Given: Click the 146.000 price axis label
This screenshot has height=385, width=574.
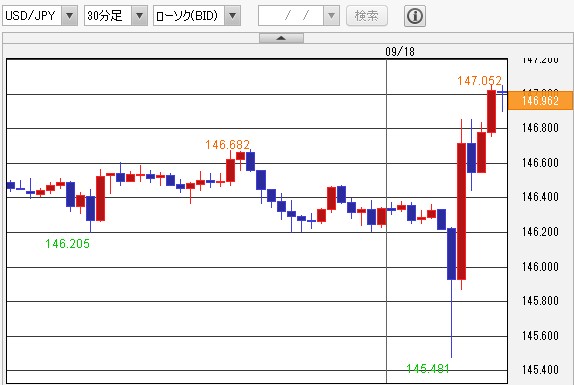Looking at the screenshot, I should click(540, 266).
